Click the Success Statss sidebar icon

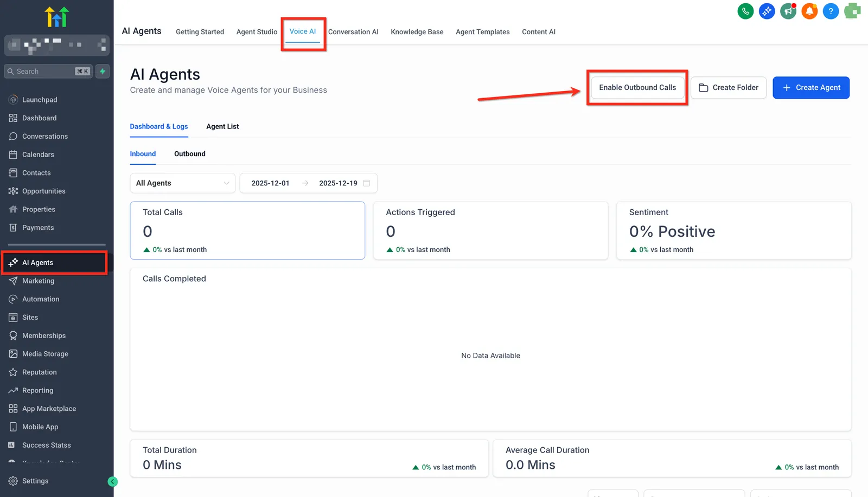click(x=11, y=445)
